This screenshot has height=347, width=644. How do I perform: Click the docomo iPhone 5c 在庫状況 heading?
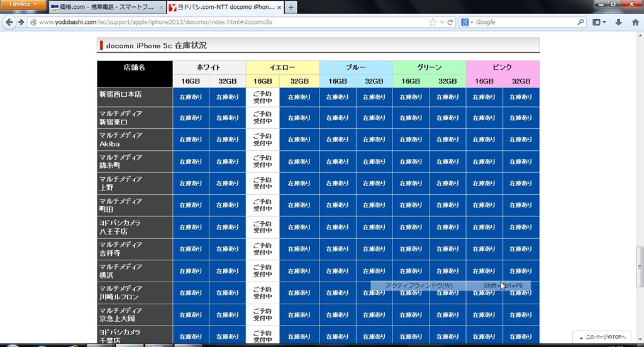click(x=156, y=46)
